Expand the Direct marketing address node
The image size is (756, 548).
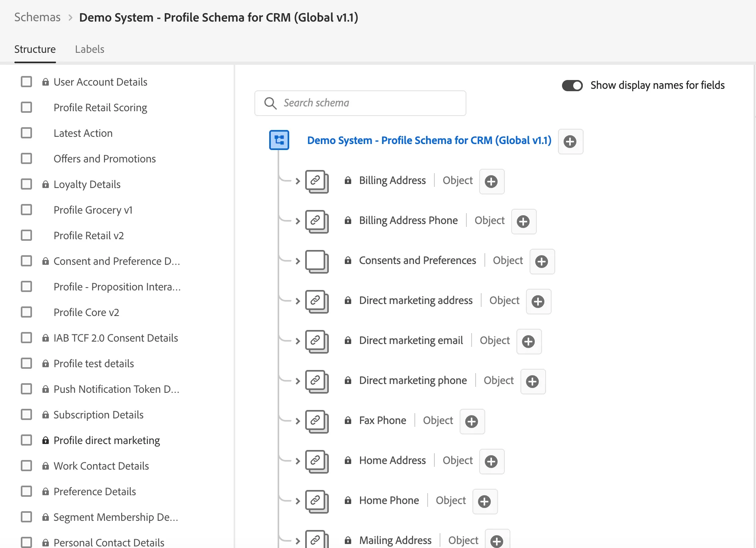tap(298, 301)
